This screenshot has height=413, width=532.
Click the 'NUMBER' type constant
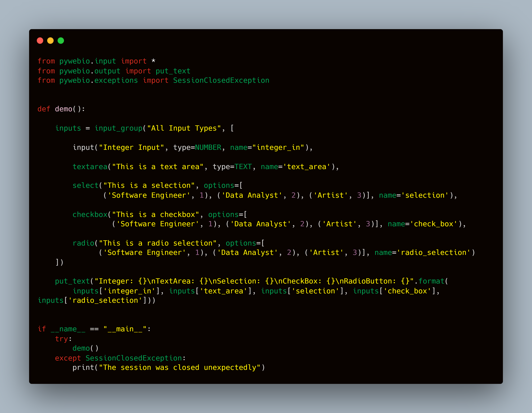[208, 147]
